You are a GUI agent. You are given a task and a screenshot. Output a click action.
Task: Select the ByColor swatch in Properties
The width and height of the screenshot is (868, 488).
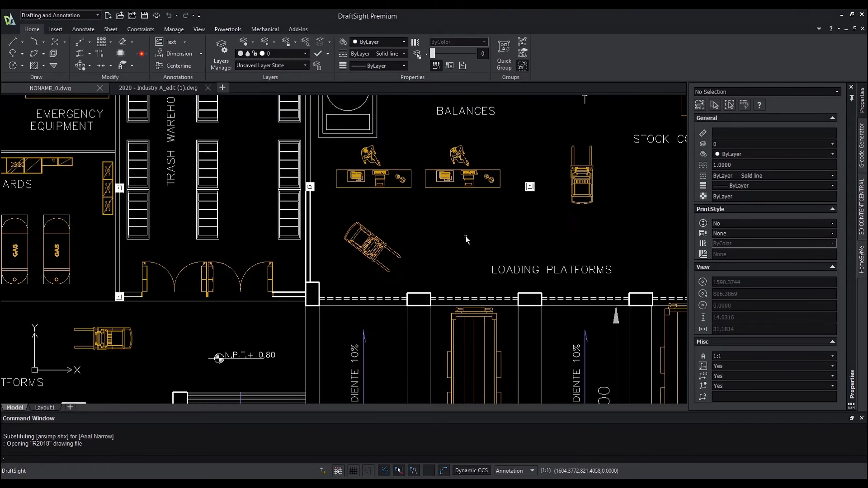pyautogui.click(x=773, y=244)
